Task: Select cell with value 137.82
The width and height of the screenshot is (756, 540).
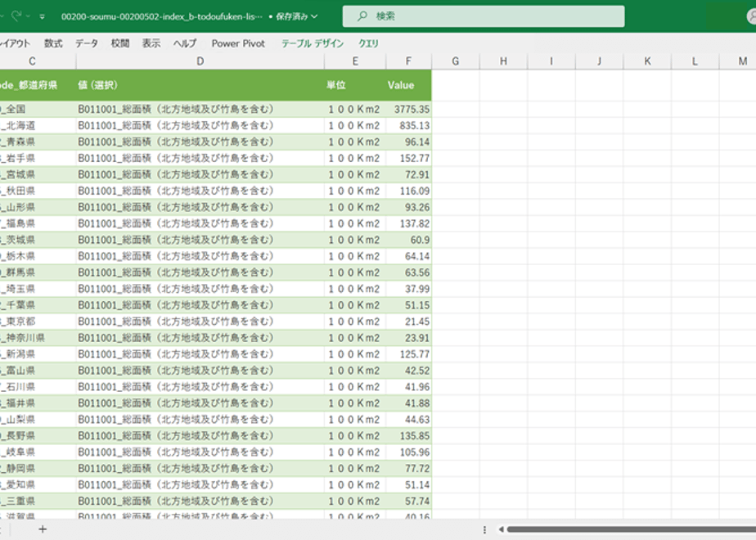Action: [x=408, y=223]
